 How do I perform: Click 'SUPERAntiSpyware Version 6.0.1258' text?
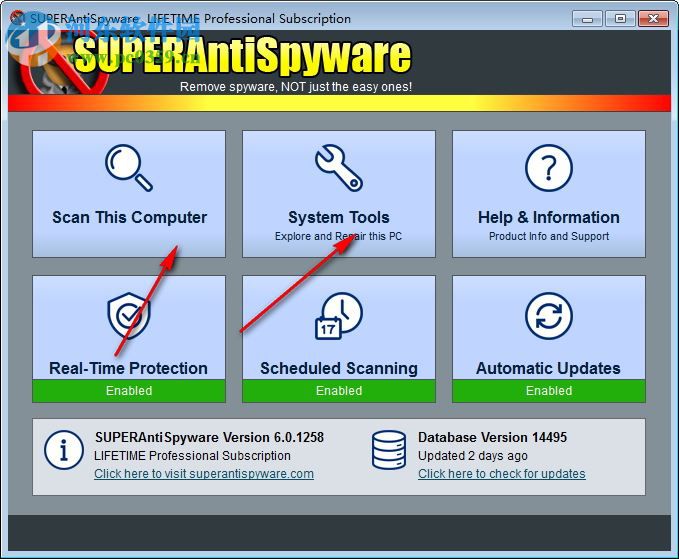[210, 437]
